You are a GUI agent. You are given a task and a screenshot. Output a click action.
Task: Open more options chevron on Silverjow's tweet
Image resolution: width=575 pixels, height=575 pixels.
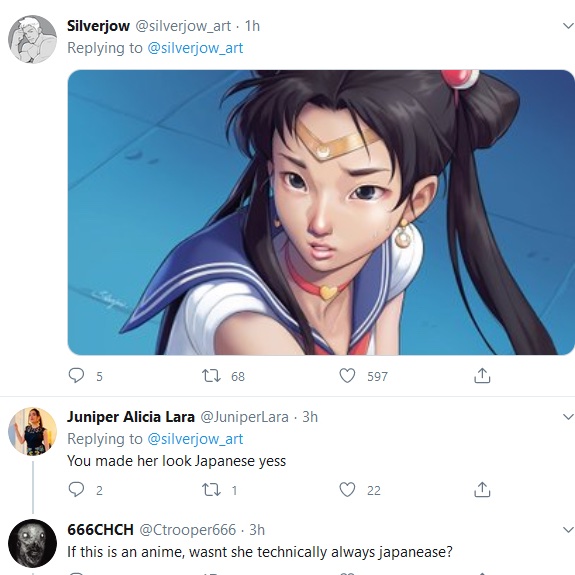click(x=568, y=26)
